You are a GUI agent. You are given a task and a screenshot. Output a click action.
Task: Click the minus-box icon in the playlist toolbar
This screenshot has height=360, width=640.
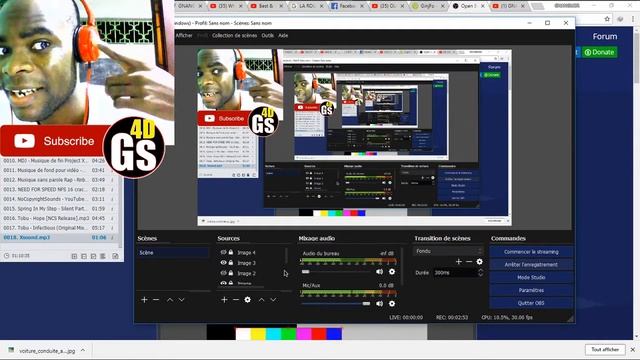84,256
